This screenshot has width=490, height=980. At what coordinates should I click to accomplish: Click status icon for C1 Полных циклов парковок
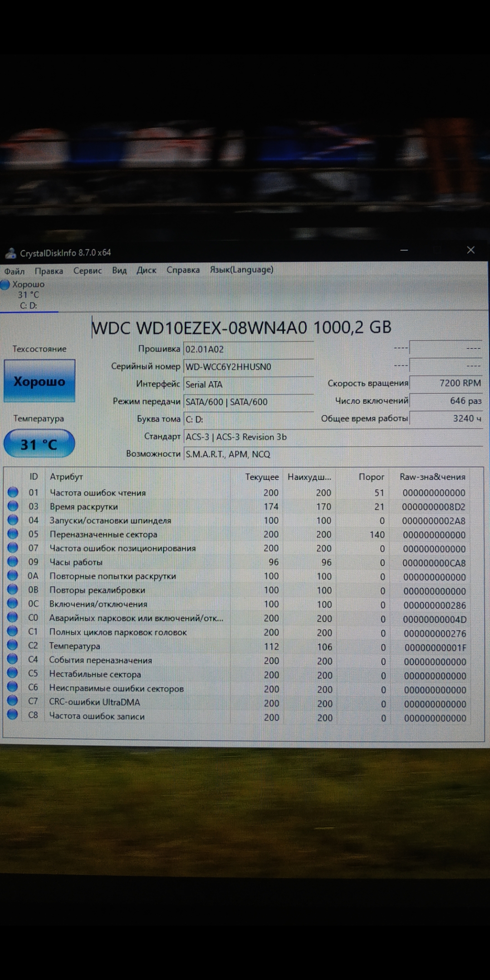pos(13,631)
